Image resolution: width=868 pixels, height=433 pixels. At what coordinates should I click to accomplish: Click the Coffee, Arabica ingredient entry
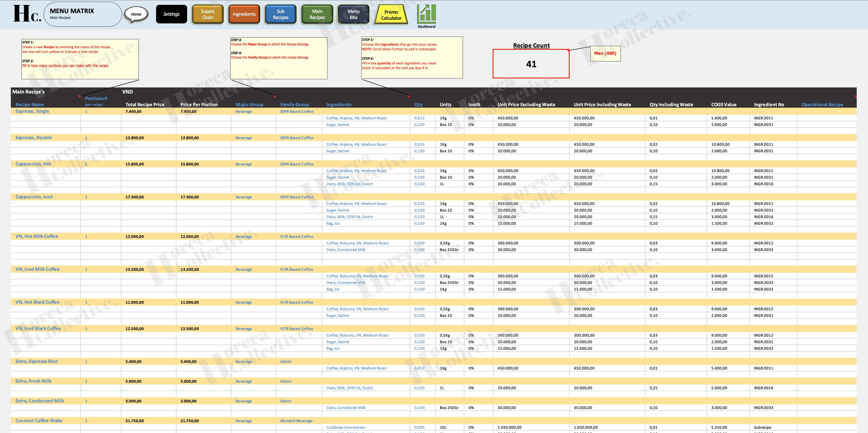click(356, 118)
